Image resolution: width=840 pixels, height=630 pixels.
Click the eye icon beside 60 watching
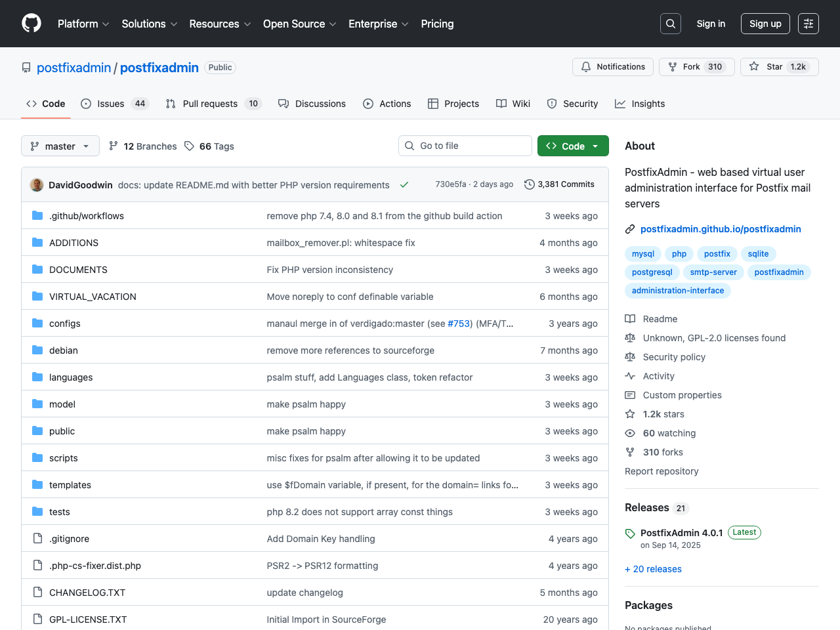pos(630,433)
